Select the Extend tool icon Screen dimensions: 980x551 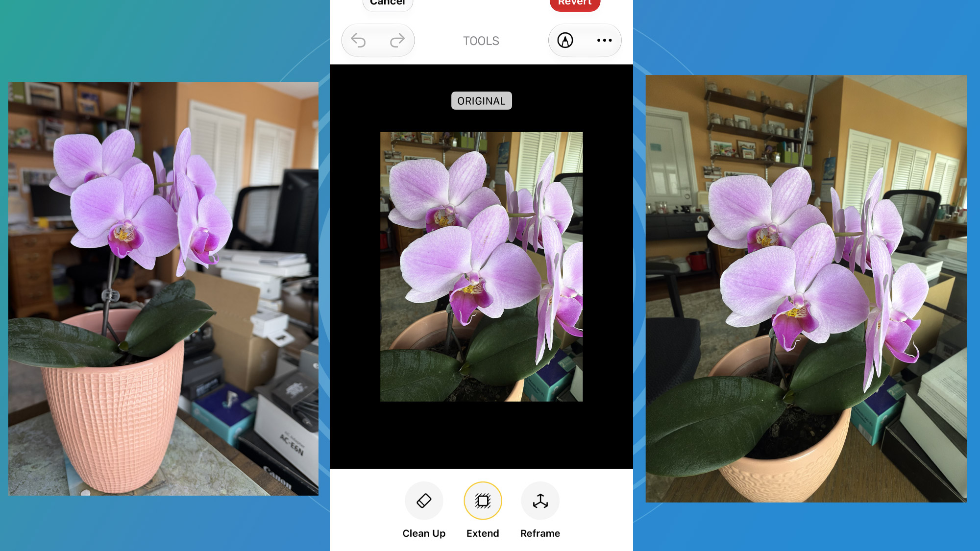pos(483,501)
